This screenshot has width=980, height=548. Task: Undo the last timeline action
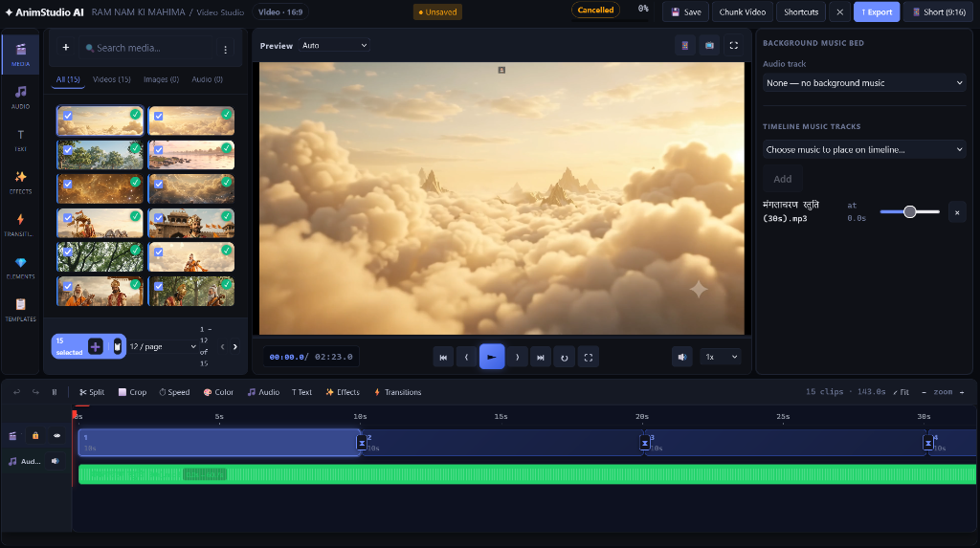(x=17, y=392)
